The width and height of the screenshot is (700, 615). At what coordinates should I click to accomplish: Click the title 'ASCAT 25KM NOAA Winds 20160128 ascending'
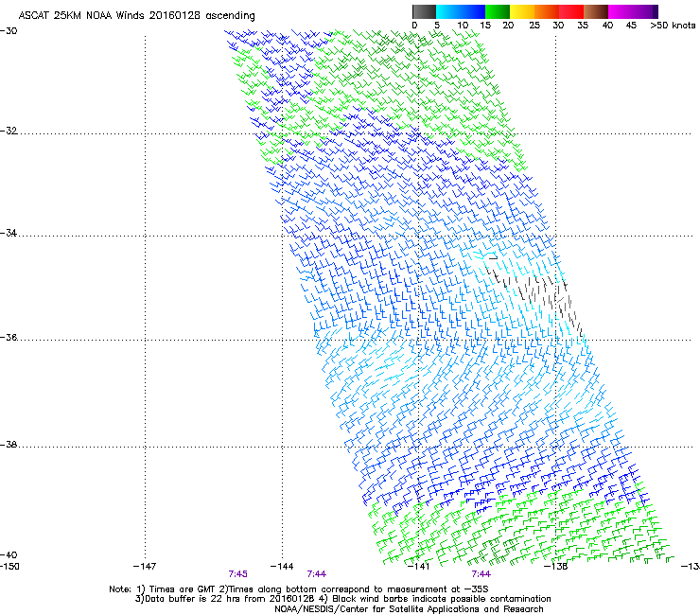[136, 16]
